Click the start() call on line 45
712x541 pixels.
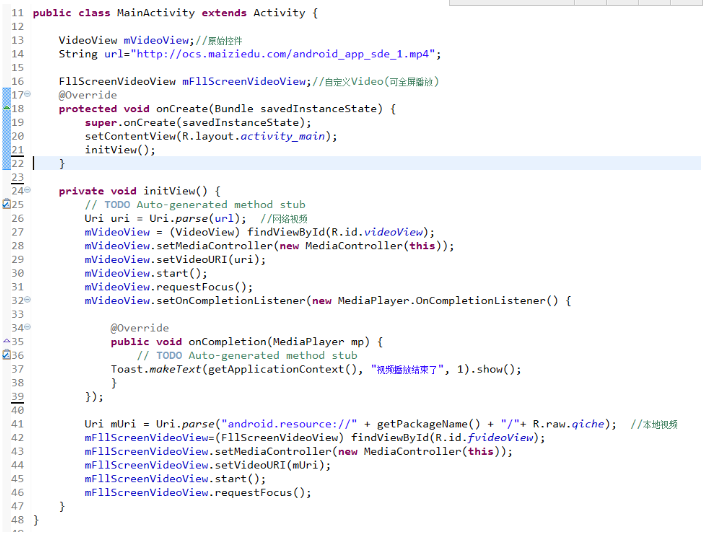pos(237,479)
